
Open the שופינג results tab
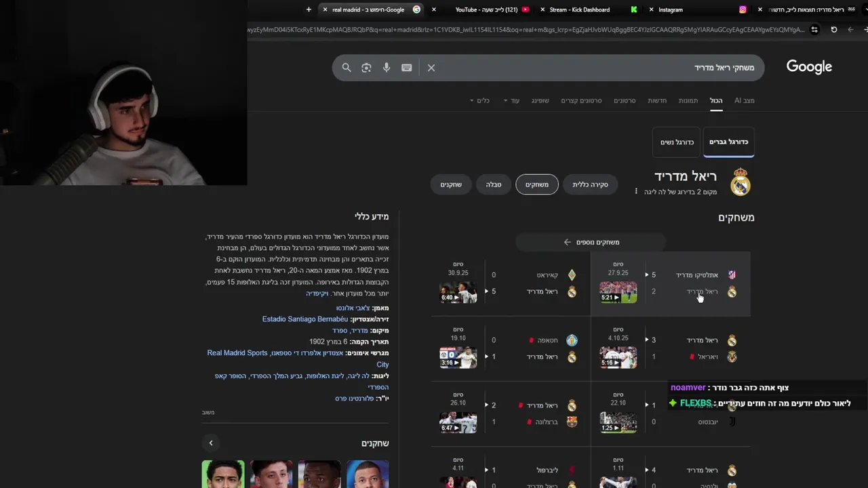coord(540,100)
